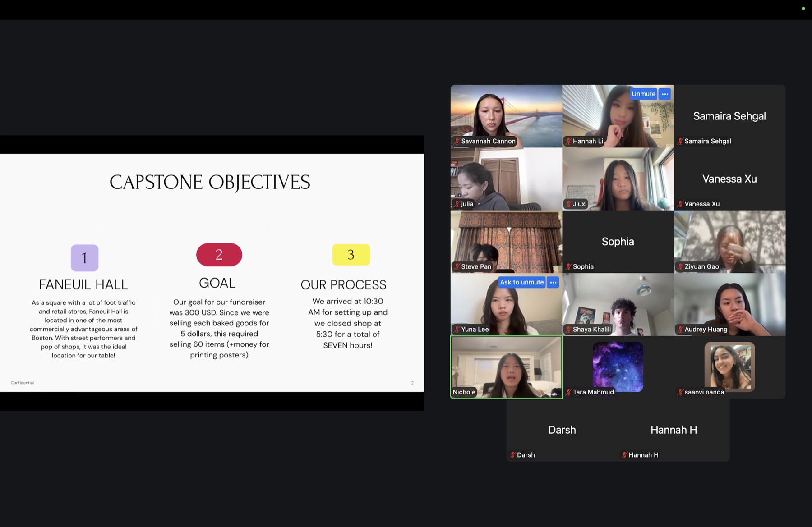Open the more options menu on Hannah Li's tile
Viewport: 812px width, 527px height.
665,94
